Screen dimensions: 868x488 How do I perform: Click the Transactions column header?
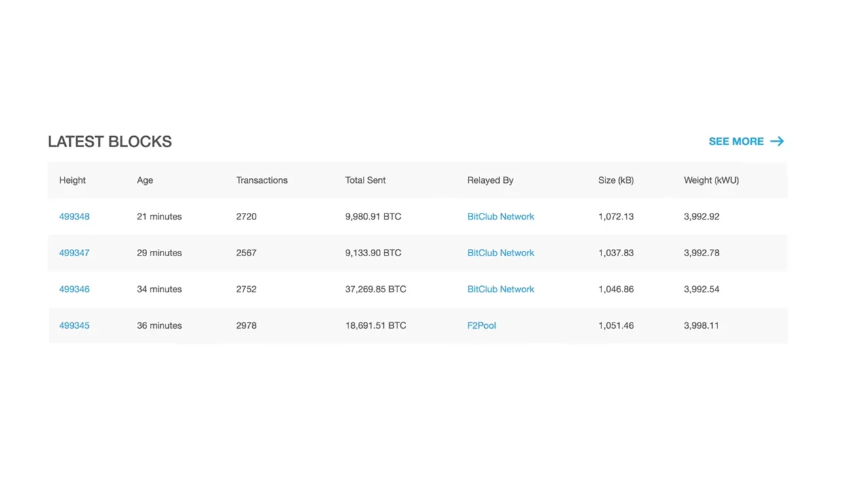(x=262, y=180)
